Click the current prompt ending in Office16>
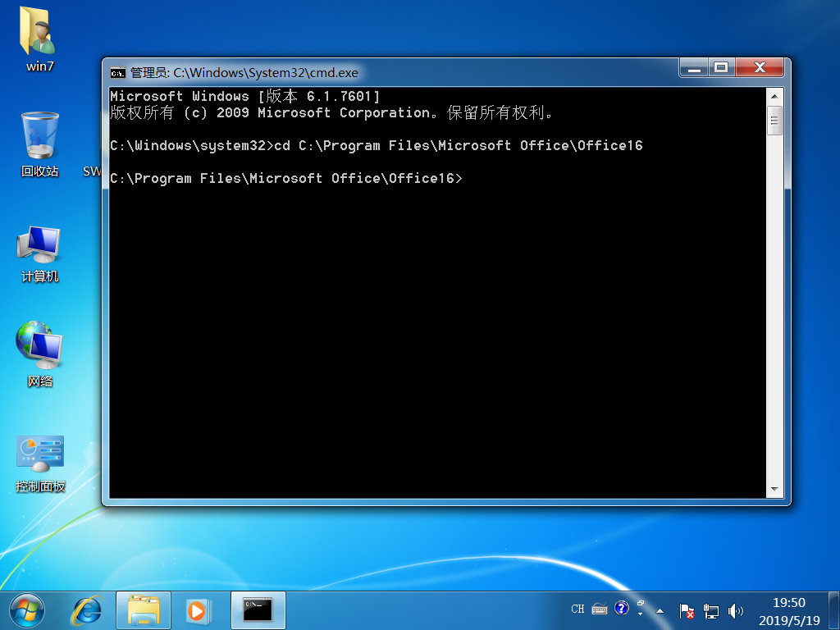Image resolution: width=840 pixels, height=630 pixels. (286, 178)
